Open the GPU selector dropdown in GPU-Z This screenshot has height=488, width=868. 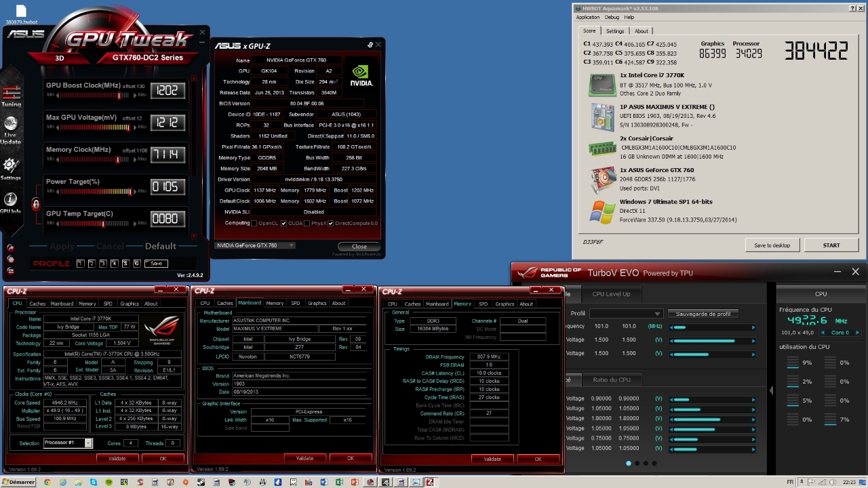pyautogui.click(x=255, y=245)
